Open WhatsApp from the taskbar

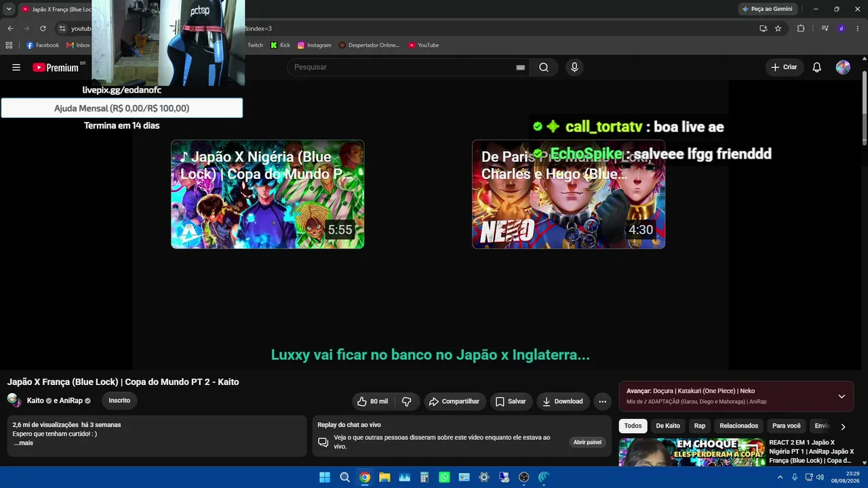coord(444,477)
